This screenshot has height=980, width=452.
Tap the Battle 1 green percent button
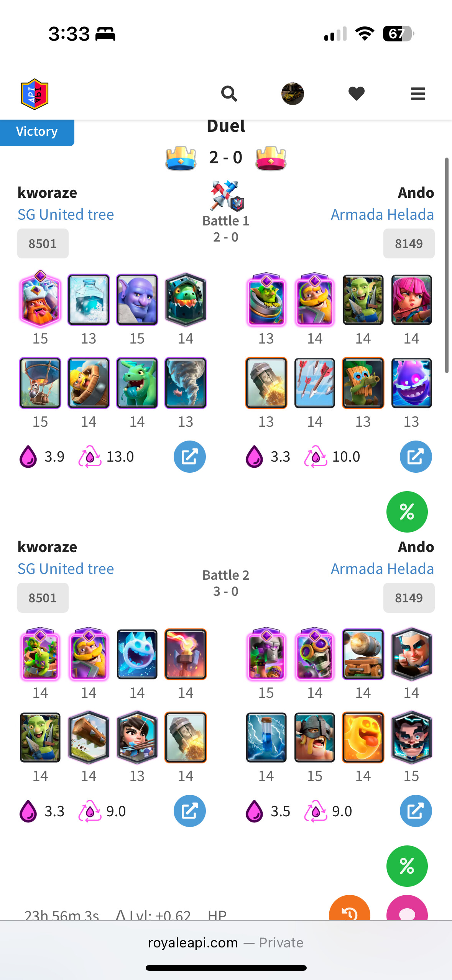coord(407,512)
